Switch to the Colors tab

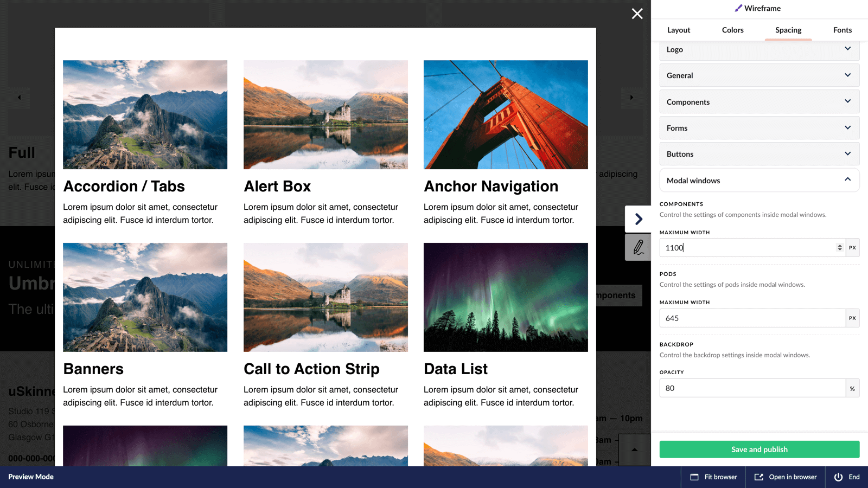click(x=733, y=30)
